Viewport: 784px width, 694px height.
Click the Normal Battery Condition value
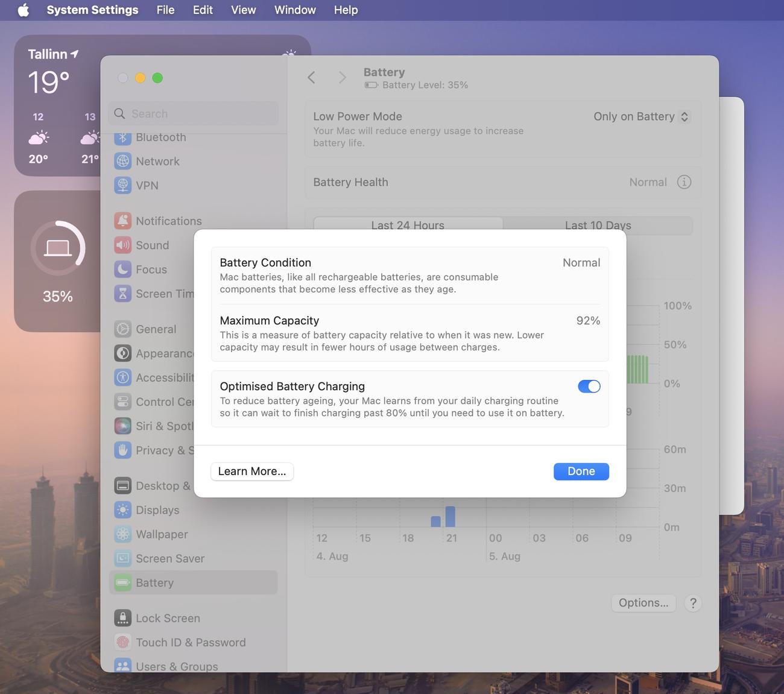pyautogui.click(x=581, y=263)
